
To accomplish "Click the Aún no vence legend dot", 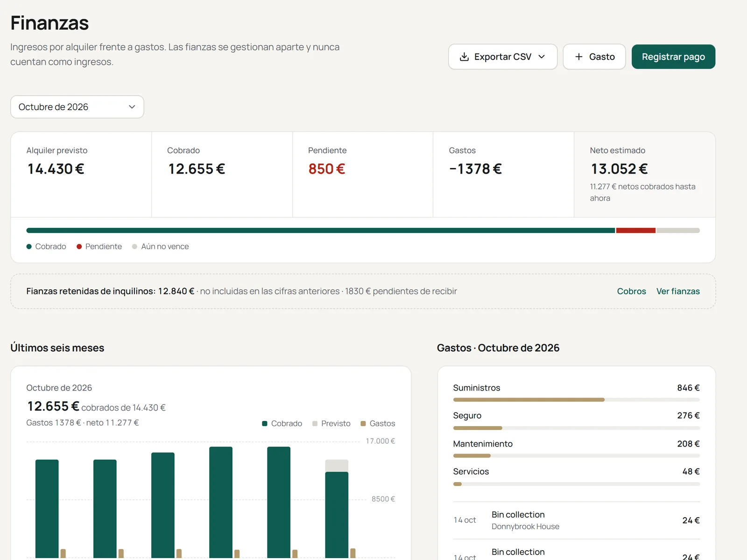I will point(134,246).
